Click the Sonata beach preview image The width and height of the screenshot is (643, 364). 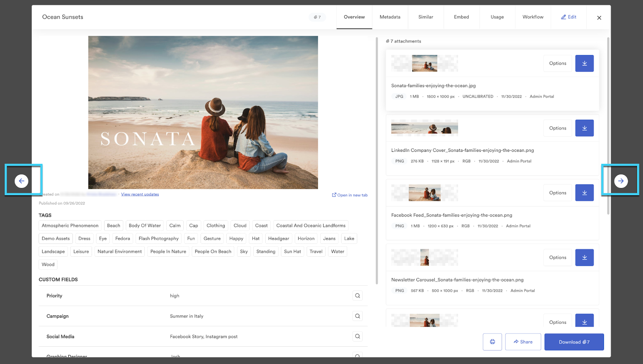click(x=203, y=112)
